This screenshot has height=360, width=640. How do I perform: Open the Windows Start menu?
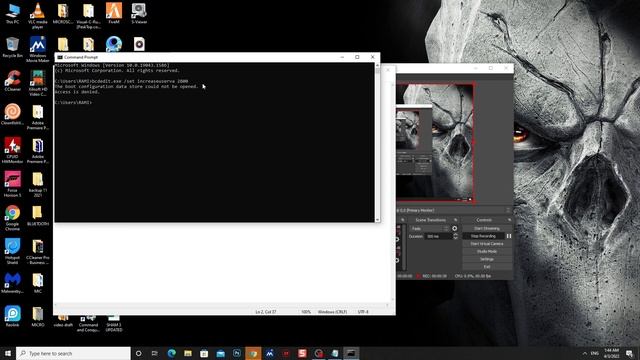click(x=8, y=353)
